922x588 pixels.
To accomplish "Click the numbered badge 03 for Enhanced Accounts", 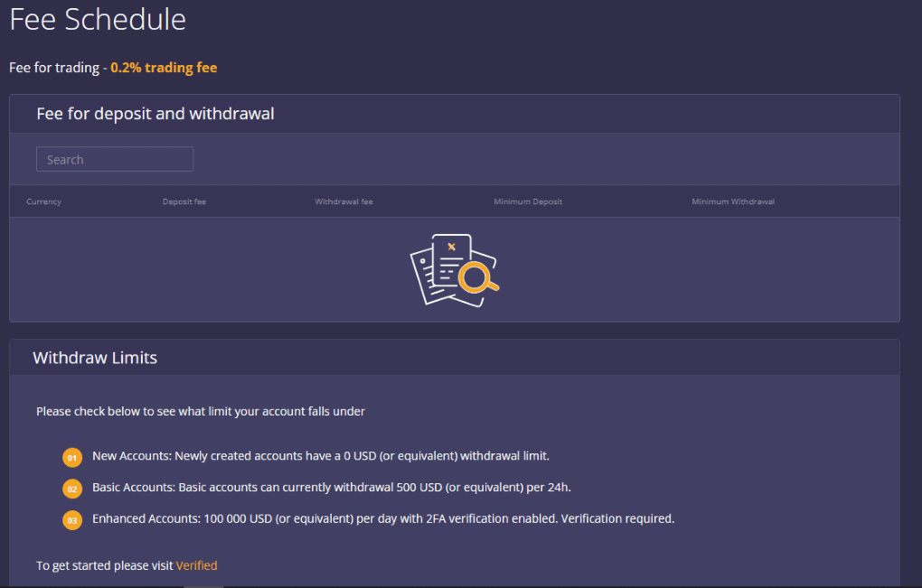I will 71,520.
